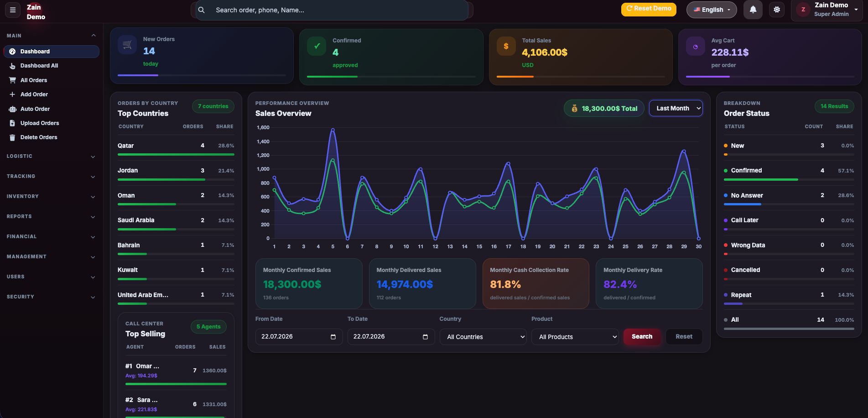Viewport: 868px width, 418px height.
Task: Open Dashboard in sidebar
Action: pyautogui.click(x=51, y=52)
